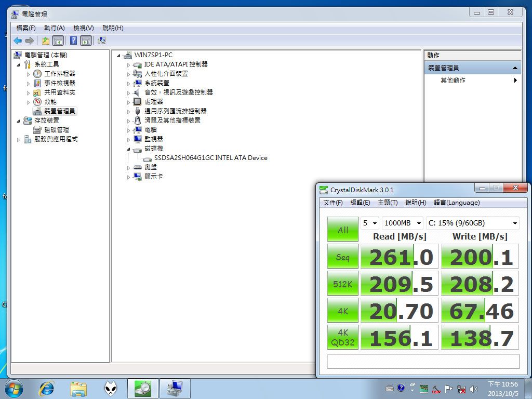532x399 pixels.
Task: Expand the 服務與應用程式 node arrow
Action: tap(18, 139)
